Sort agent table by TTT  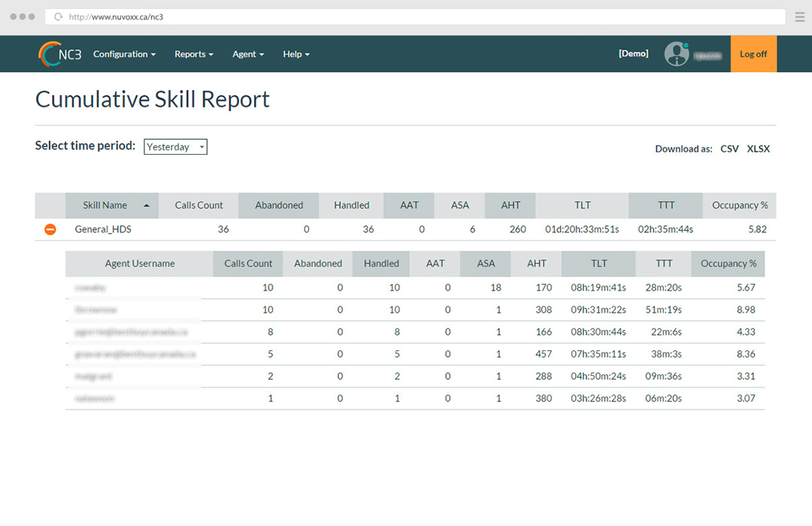(663, 264)
